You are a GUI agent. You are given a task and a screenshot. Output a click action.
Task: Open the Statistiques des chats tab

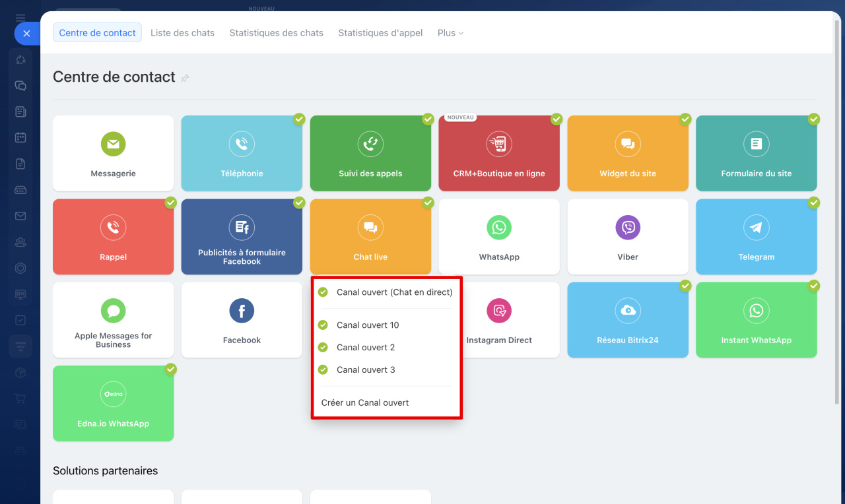276,32
